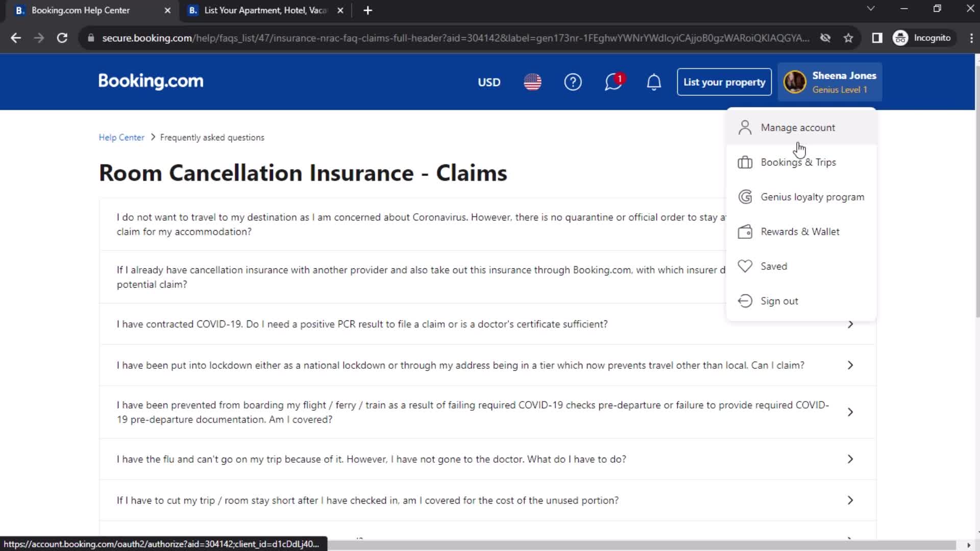Select the US flag language icon
This screenshot has height=551, width=980.
coord(532,82)
